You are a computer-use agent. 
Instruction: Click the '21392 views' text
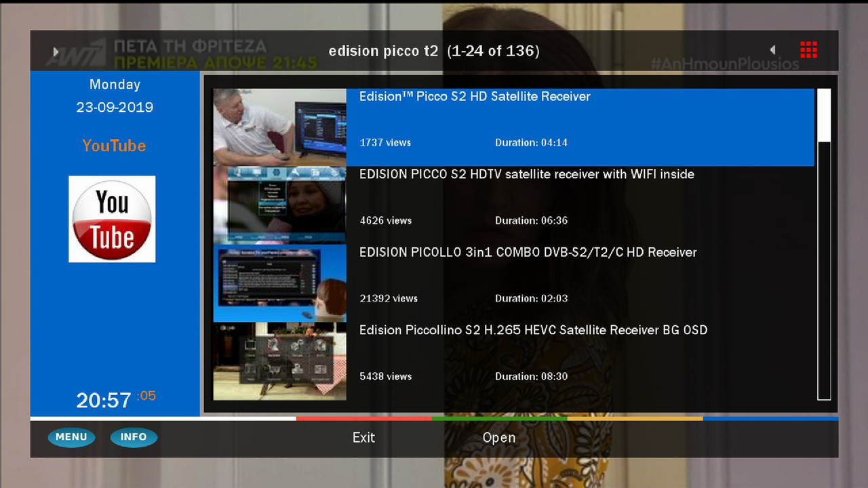click(x=389, y=298)
